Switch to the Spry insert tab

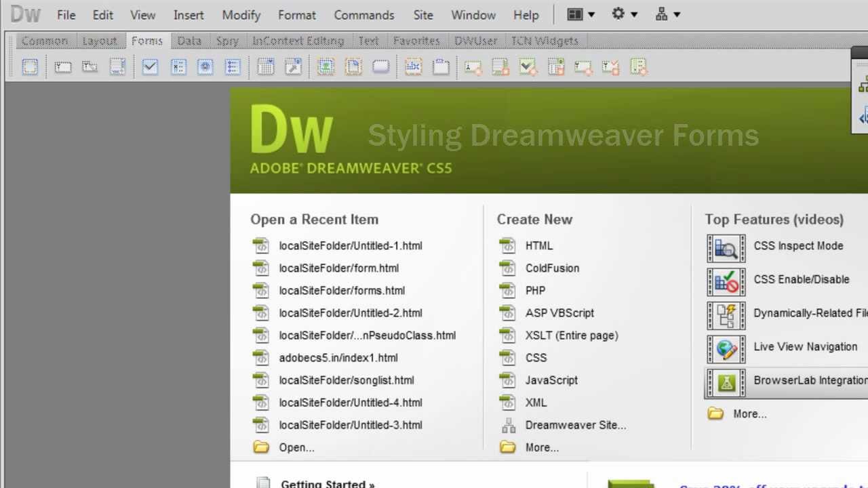tap(227, 41)
